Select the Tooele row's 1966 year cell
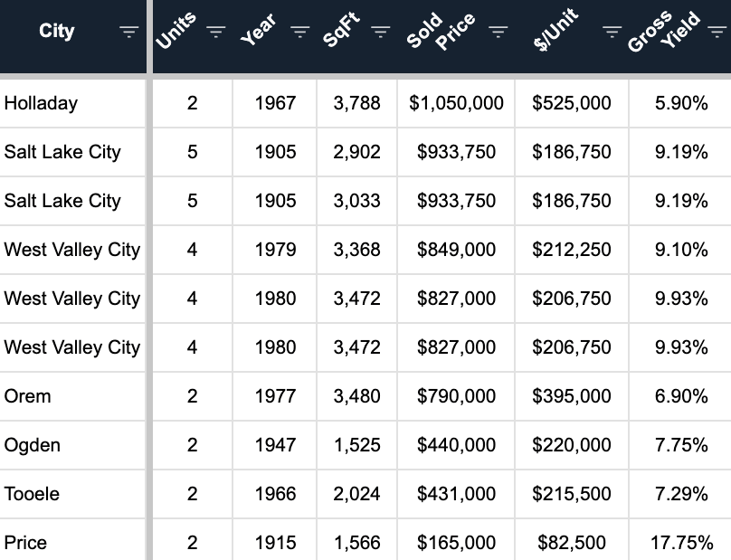The width and height of the screenshot is (731, 560). (275, 494)
